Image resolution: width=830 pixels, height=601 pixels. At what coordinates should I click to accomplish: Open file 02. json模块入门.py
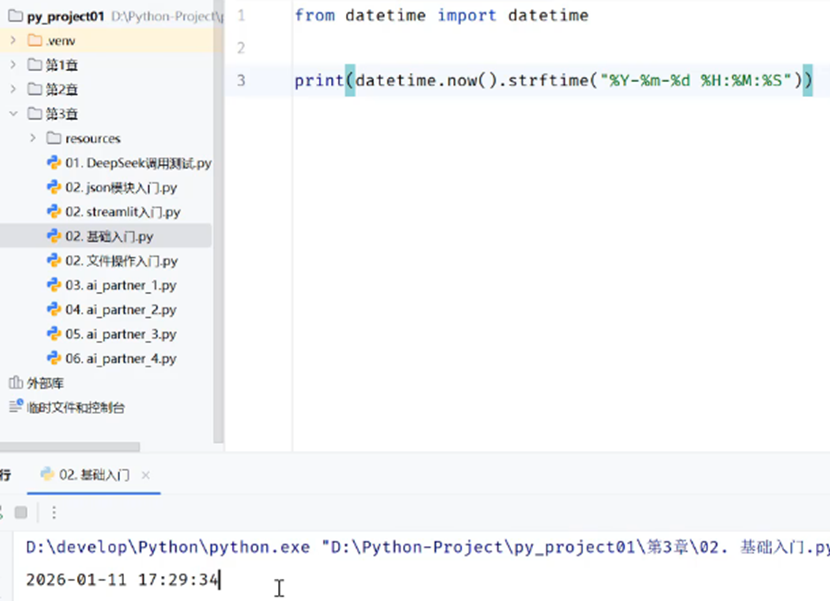121,187
